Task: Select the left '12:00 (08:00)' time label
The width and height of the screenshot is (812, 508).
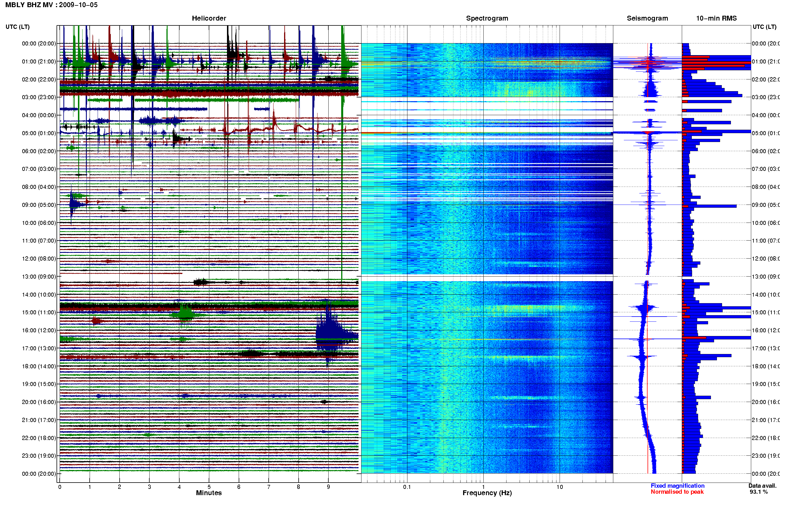Action: 39,259
